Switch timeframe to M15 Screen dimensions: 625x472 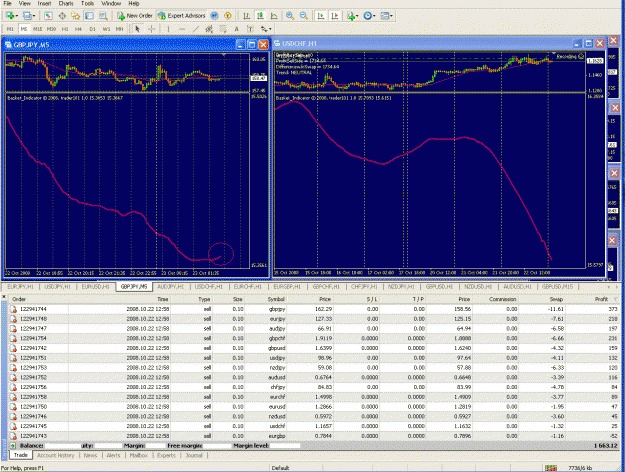37,29
